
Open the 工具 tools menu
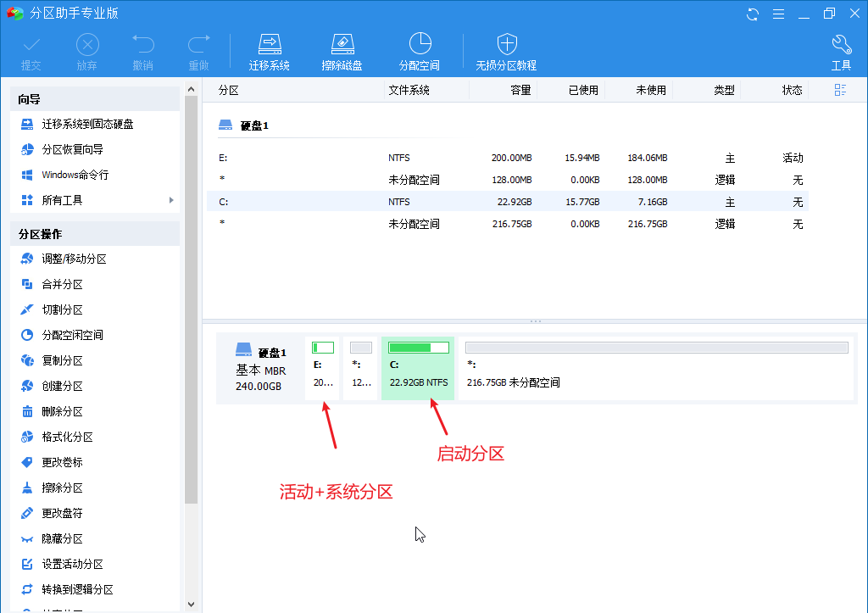842,53
